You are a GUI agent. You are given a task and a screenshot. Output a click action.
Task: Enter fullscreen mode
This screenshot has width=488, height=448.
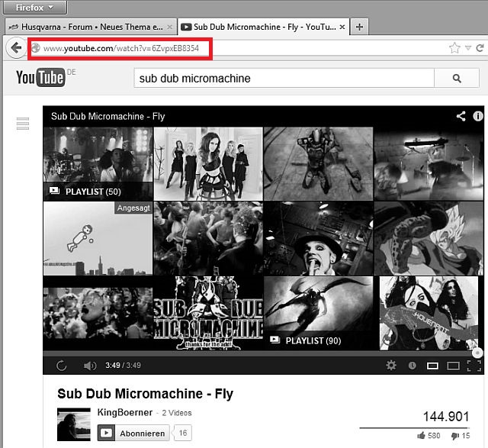pyautogui.click(x=474, y=366)
